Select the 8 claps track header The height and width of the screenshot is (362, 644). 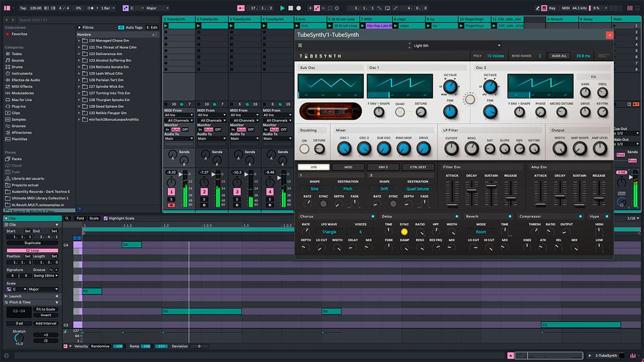tap(409, 19)
